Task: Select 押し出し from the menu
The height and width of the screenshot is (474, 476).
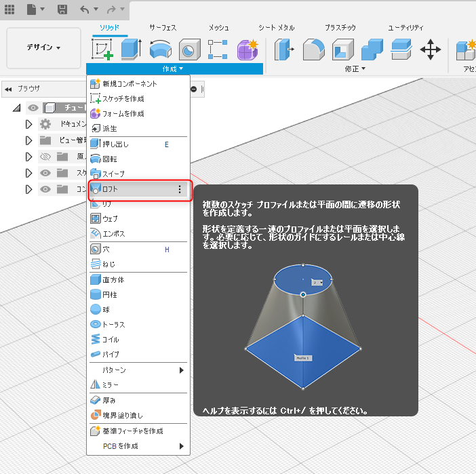Action: [x=138, y=144]
